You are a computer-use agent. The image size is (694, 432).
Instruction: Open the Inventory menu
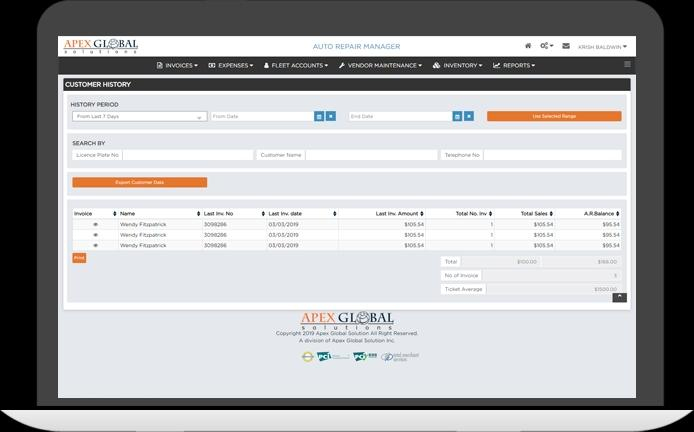coord(458,66)
